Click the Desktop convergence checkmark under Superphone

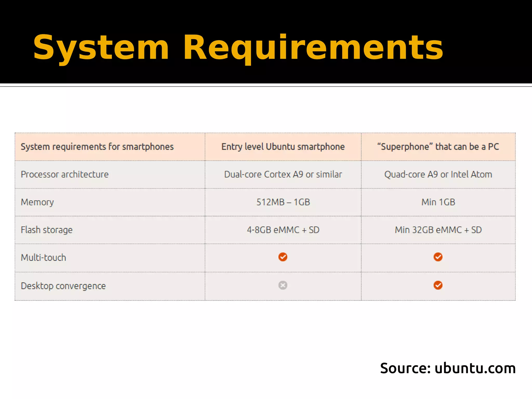(x=438, y=285)
